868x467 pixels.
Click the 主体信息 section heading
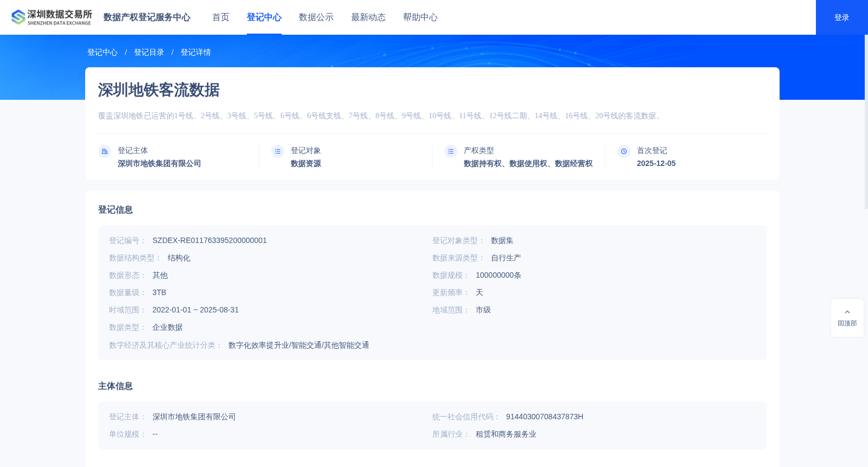coord(116,386)
